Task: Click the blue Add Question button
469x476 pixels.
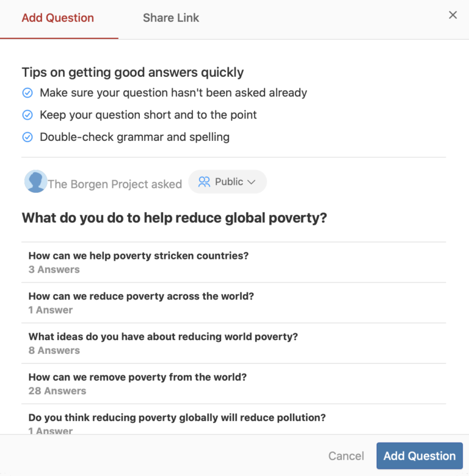Action: [x=420, y=456]
